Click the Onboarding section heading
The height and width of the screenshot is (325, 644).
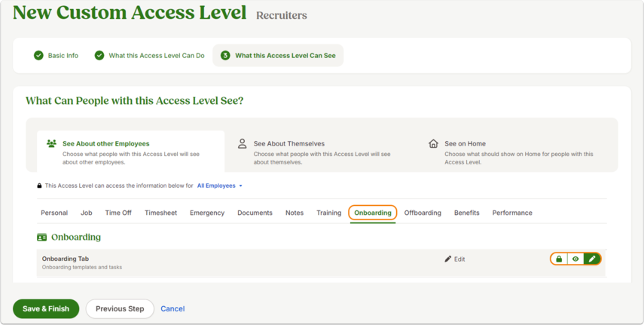(x=76, y=238)
